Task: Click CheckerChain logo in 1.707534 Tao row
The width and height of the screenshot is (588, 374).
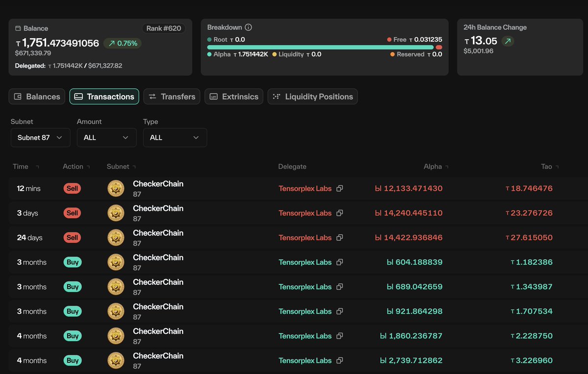Action: coord(116,311)
